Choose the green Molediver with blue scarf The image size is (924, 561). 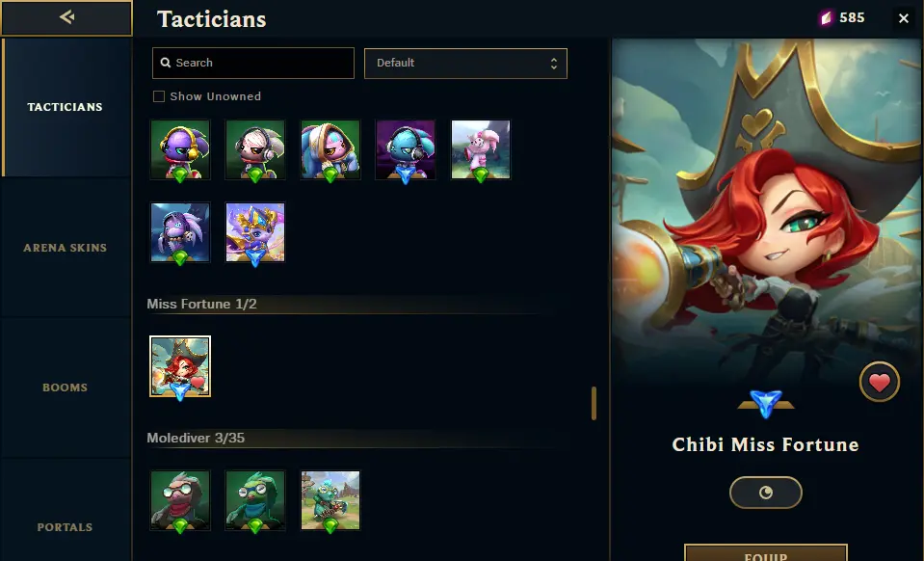[255, 500]
